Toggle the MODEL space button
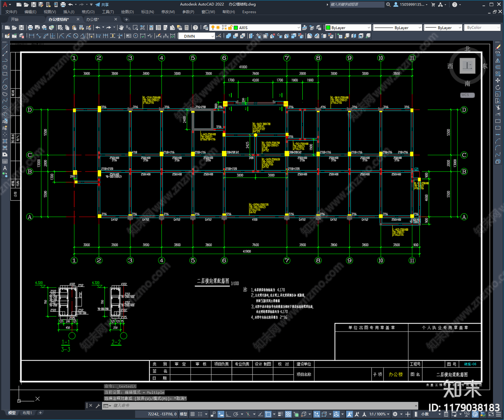 [x=183, y=414]
